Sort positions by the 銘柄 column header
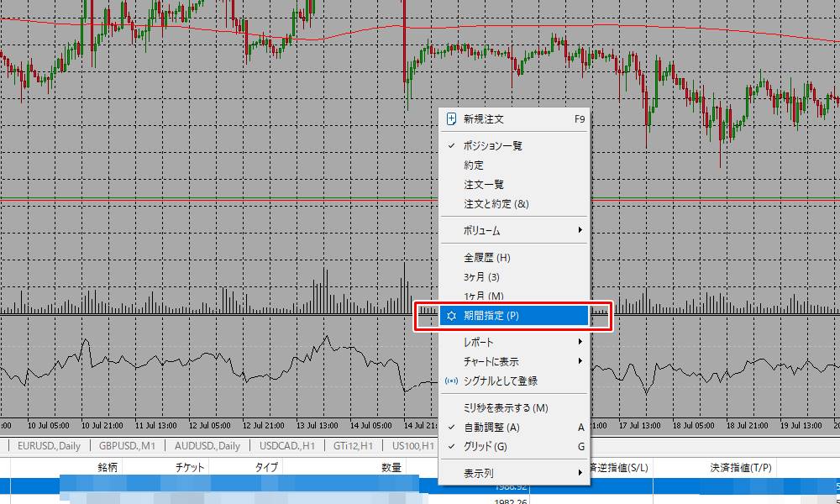The width and height of the screenshot is (840, 504). point(106,468)
